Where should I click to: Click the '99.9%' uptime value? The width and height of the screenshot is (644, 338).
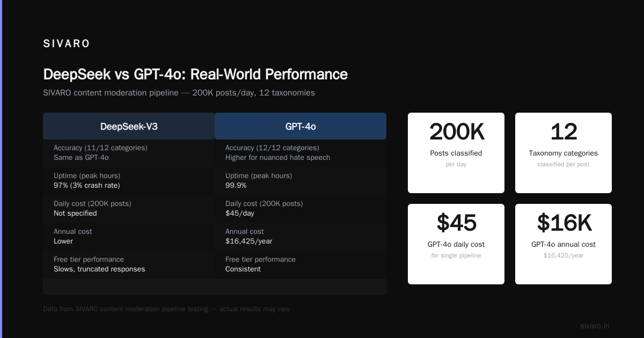[236, 185]
